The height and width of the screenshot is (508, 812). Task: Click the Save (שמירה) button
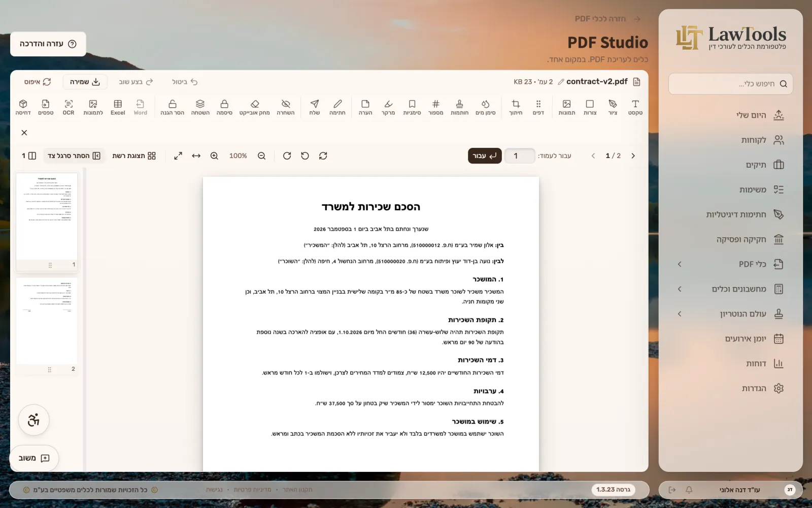point(85,82)
